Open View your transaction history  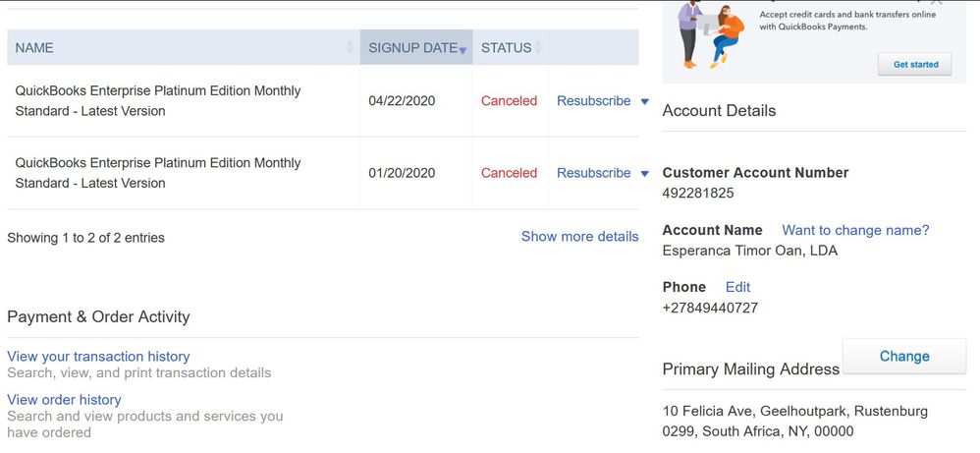click(x=98, y=357)
